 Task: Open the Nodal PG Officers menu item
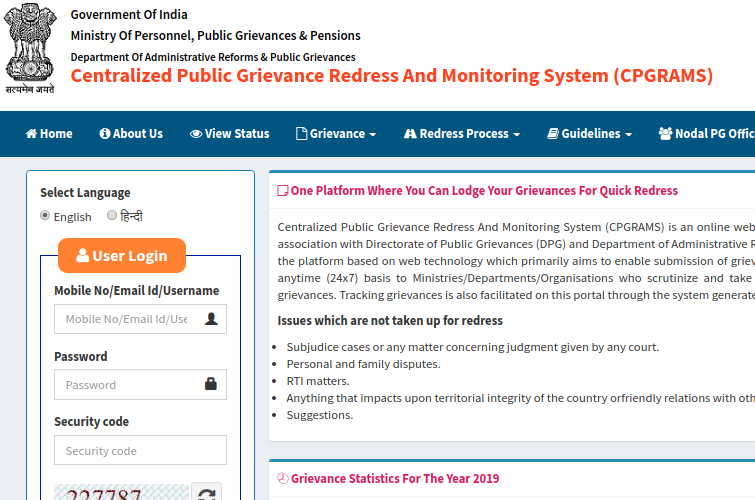click(x=706, y=134)
